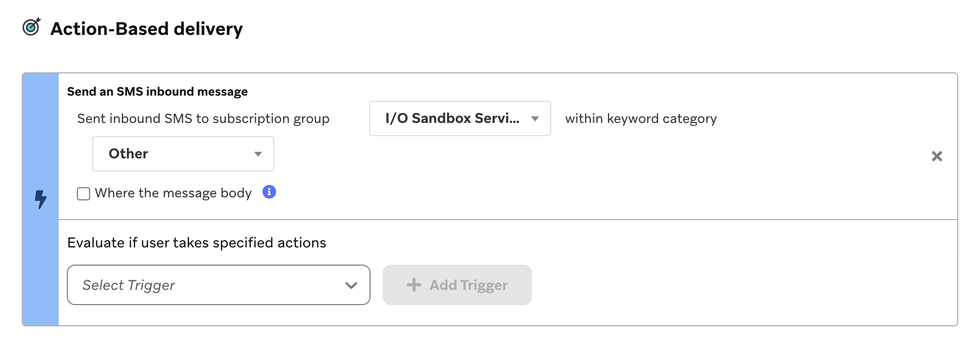
Task: Click the Action-Based delivery heading
Action: click(x=147, y=29)
